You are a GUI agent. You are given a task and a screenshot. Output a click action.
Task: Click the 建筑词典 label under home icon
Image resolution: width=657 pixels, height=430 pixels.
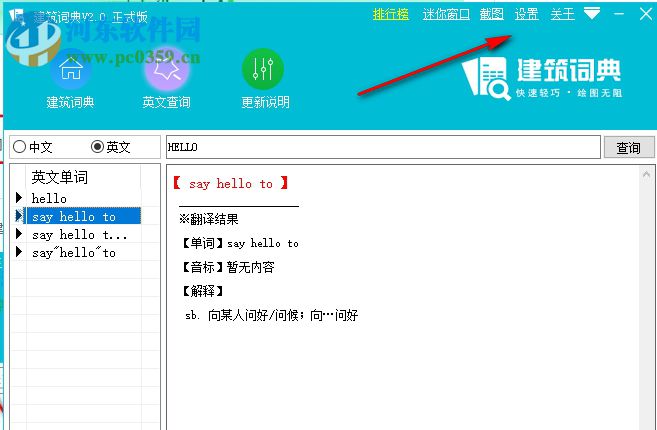[x=70, y=102]
